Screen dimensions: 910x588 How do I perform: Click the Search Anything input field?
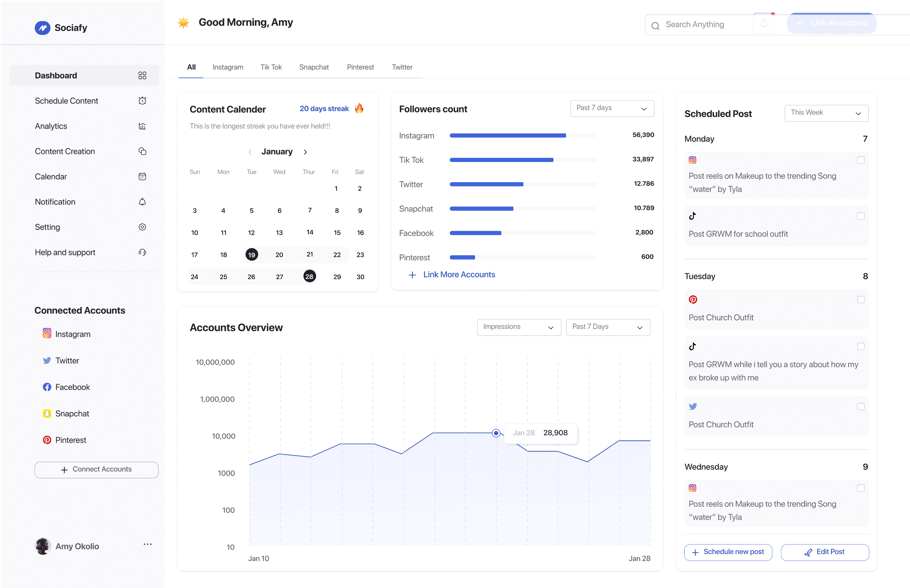pyautogui.click(x=699, y=25)
